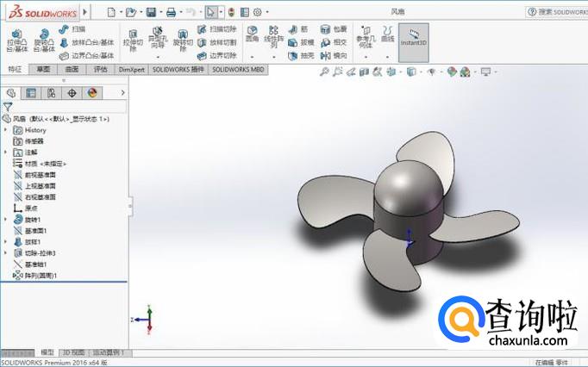
Task: Open the Mirror feature tool (镜向)
Action: (x=333, y=55)
